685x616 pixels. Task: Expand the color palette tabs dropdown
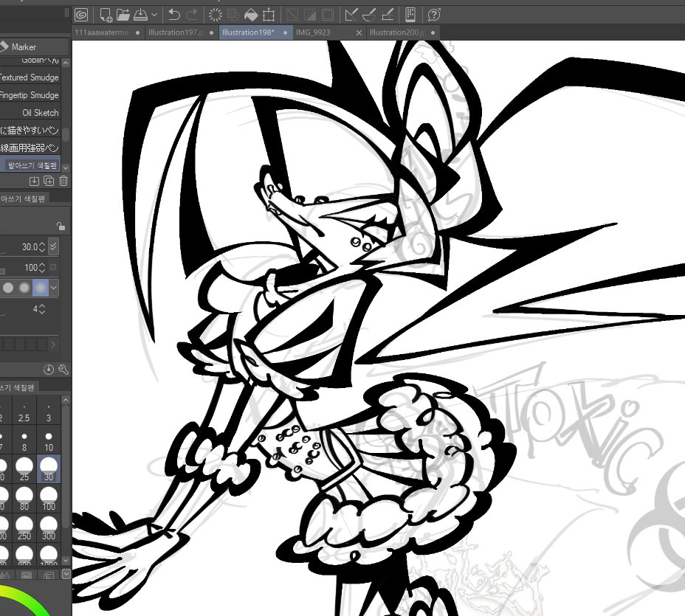pos(66,574)
